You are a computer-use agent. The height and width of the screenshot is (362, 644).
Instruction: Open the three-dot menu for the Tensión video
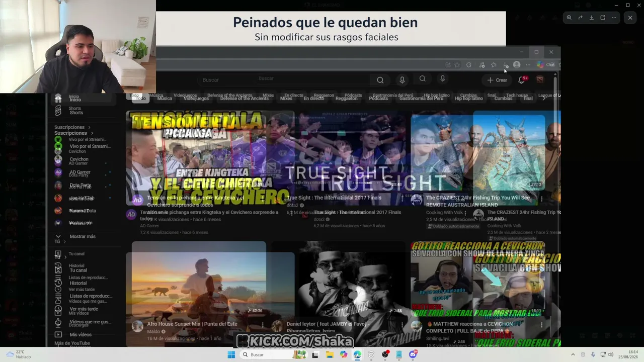click(x=262, y=200)
